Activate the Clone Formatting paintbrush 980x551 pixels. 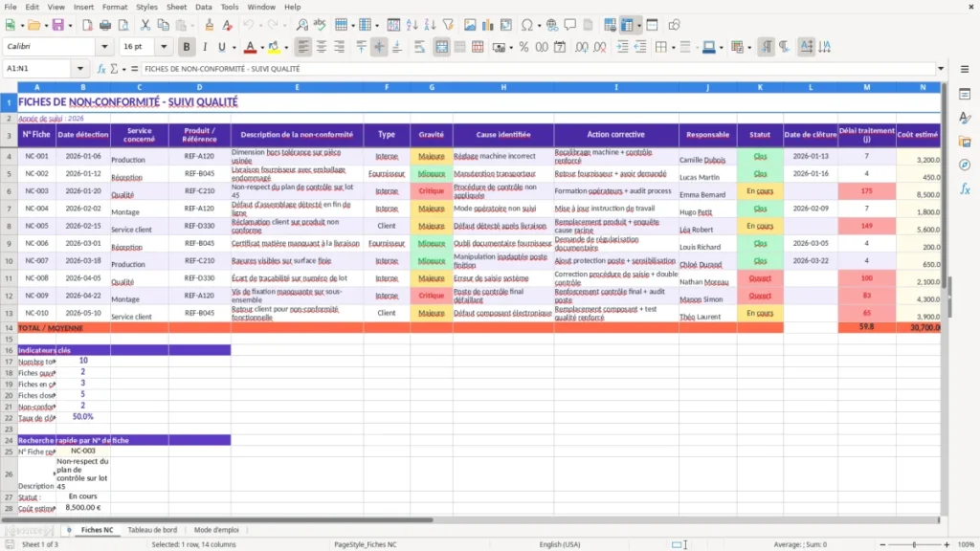point(210,25)
